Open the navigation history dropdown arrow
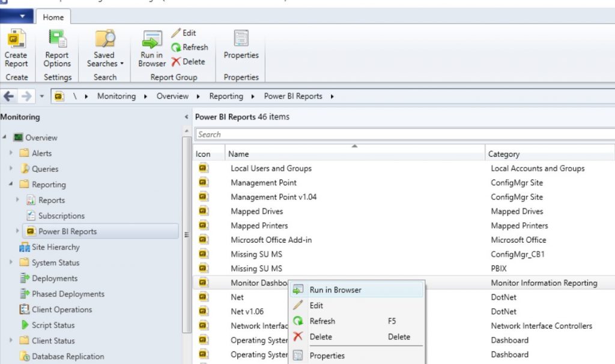The width and height of the screenshot is (615, 364). click(41, 96)
